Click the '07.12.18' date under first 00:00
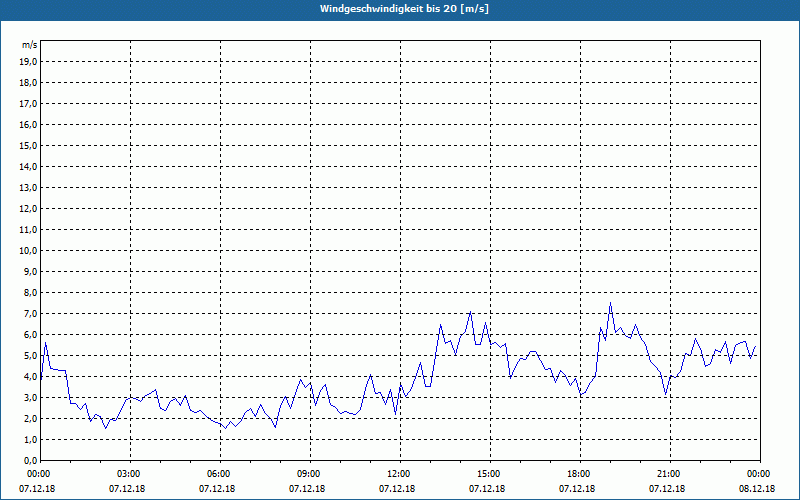The height and width of the screenshot is (500, 800). (x=37, y=489)
